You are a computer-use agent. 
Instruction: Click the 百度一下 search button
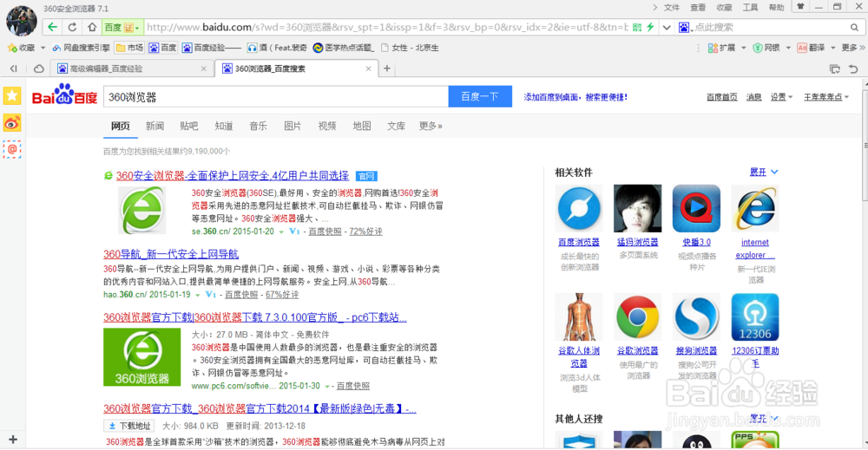tap(480, 97)
